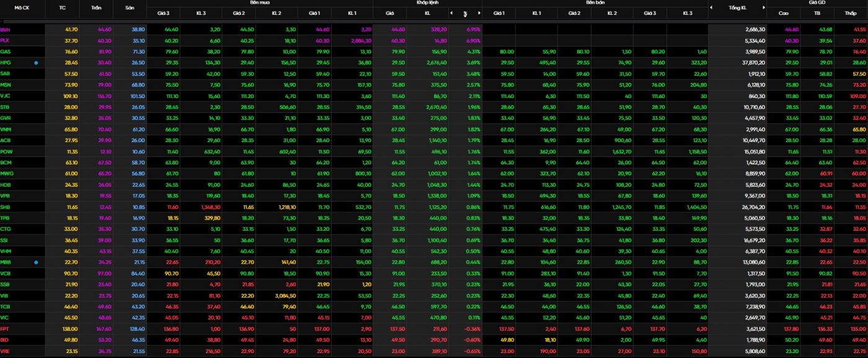868x358 pixels.
Task: Click the 6.95% change value in BVH row
Action: (474, 29)
